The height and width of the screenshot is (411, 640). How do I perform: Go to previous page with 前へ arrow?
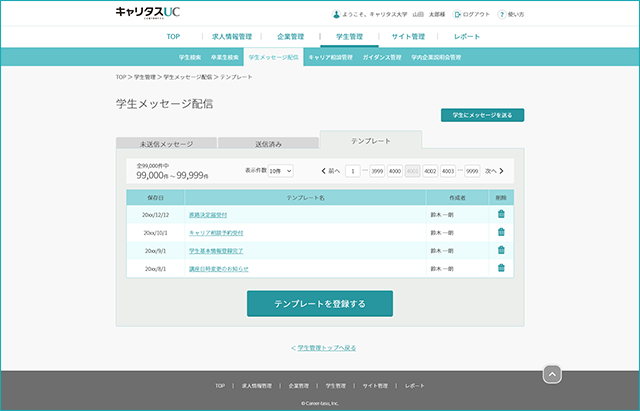[331, 171]
